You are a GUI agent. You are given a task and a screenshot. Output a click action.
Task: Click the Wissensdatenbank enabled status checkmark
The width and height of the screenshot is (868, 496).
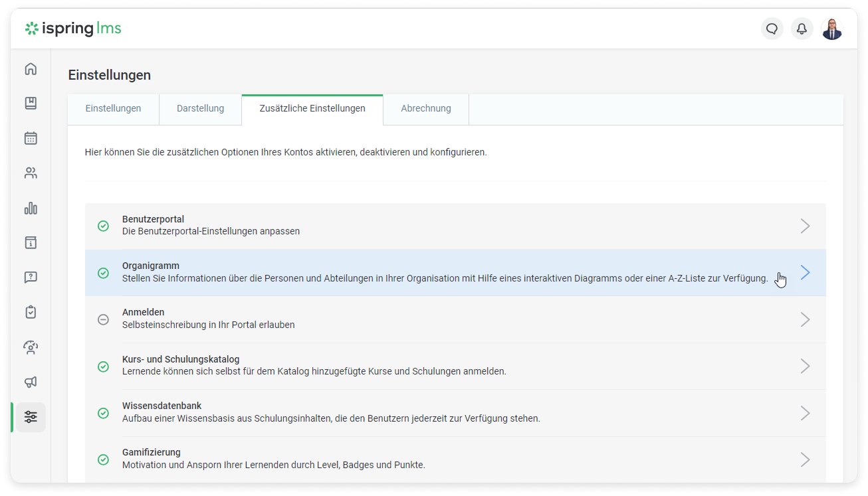(103, 413)
